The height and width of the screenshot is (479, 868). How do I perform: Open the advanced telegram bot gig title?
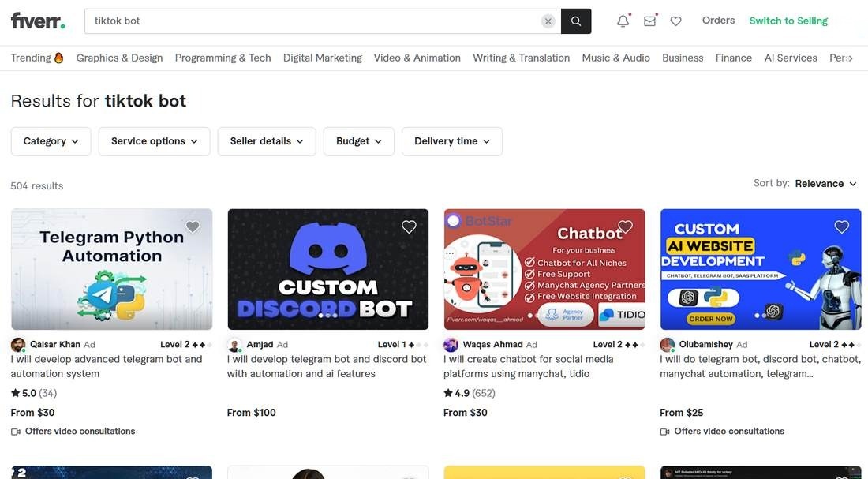pyautogui.click(x=107, y=367)
